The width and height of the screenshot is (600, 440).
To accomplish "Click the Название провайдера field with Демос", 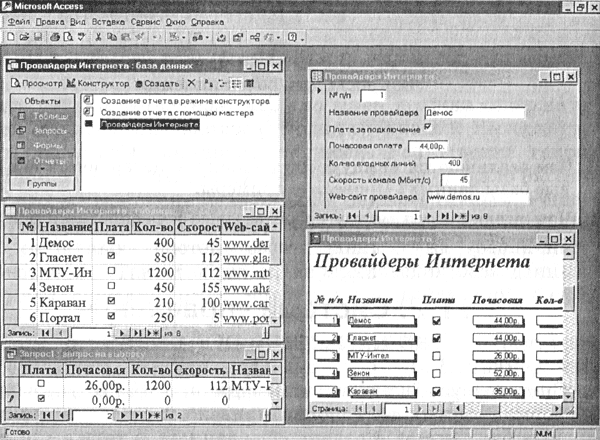I will [473, 112].
